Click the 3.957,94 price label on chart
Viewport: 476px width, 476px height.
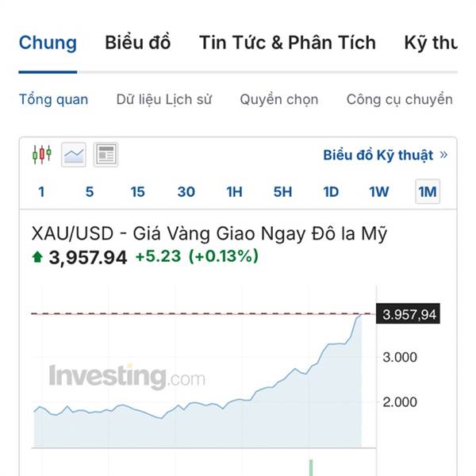[x=409, y=315]
